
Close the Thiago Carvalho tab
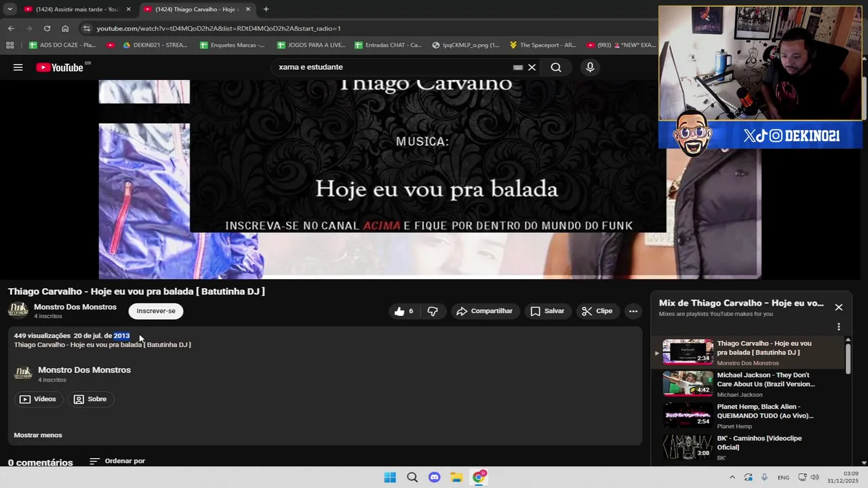click(x=248, y=9)
